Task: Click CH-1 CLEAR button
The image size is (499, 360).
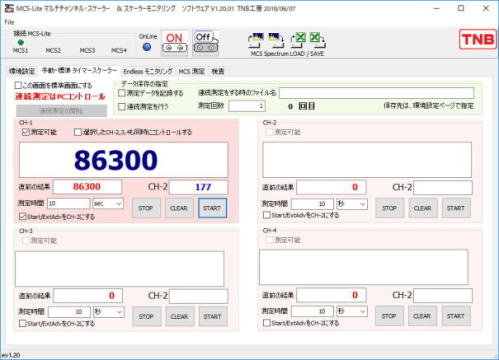Action: tap(179, 208)
